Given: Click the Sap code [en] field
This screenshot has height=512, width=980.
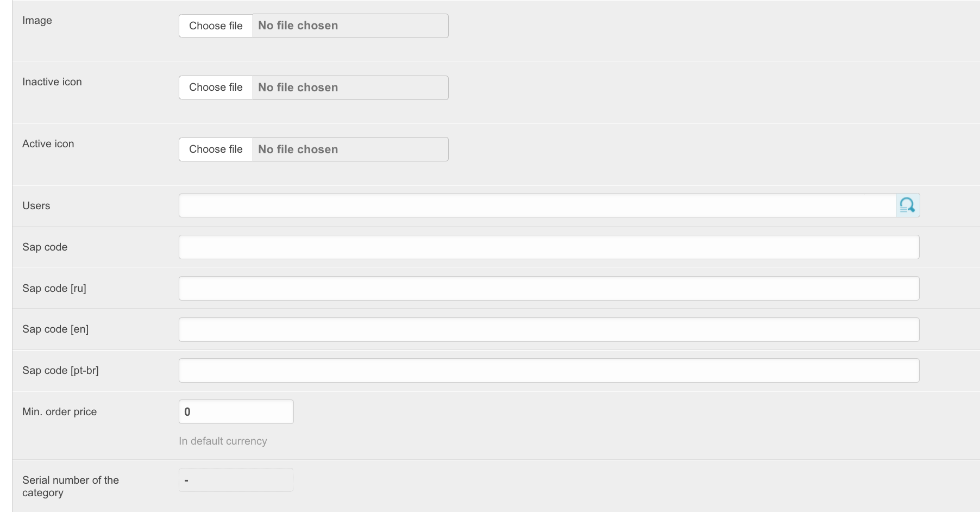Looking at the screenshot, I should 549,330.
